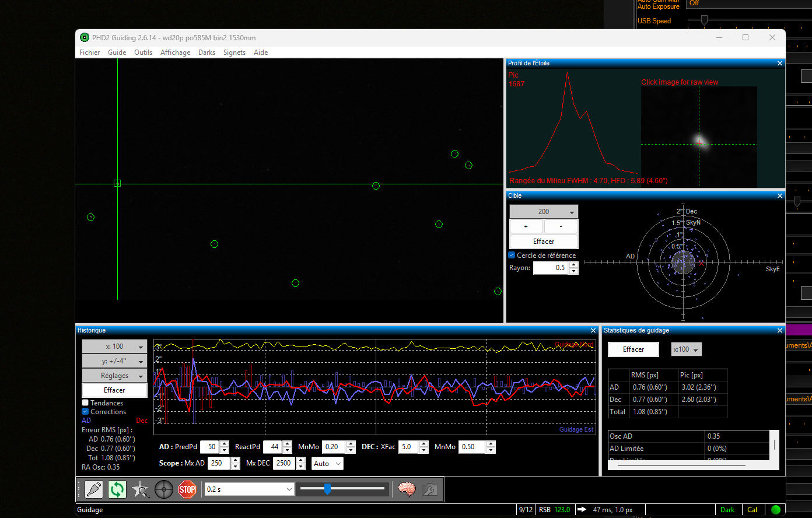Open camera settings wrench icon
The height and width of the screenshot is (518, 812).
click(429, 489)
